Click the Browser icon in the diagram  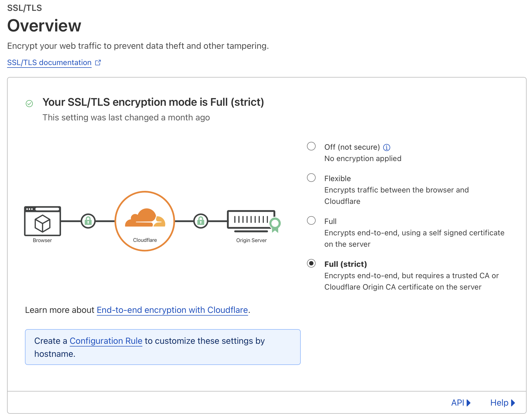click(x=43, y=221)
